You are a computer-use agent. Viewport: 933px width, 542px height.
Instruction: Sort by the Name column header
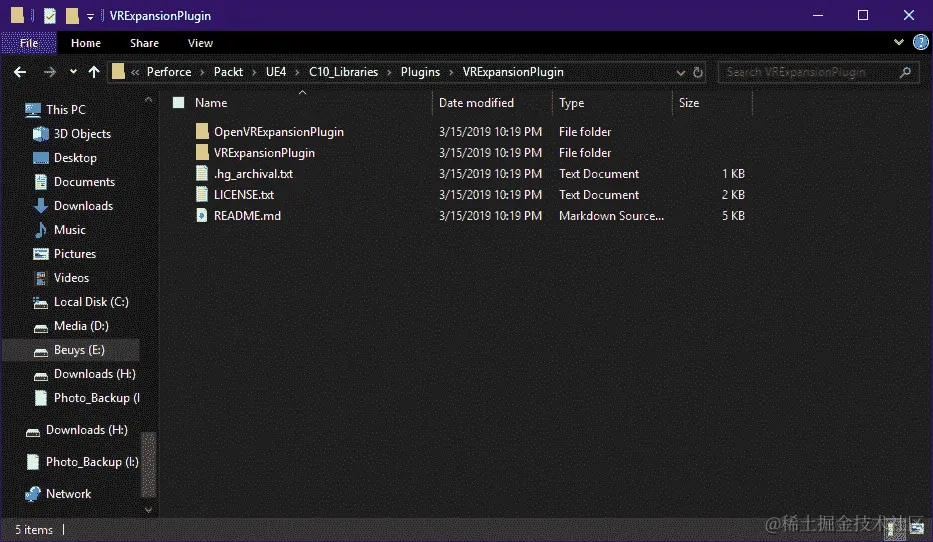[x=211, y=103]
